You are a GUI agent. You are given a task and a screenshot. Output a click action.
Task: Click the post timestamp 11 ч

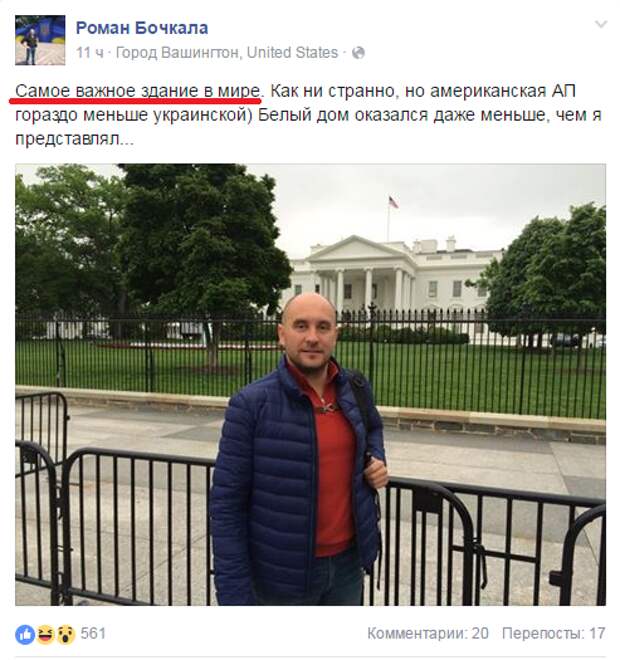[x=90, y=53]
